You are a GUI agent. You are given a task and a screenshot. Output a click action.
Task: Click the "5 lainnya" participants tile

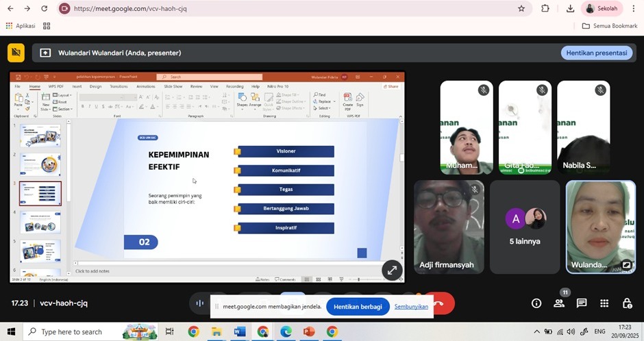click(x=525, y=227)
